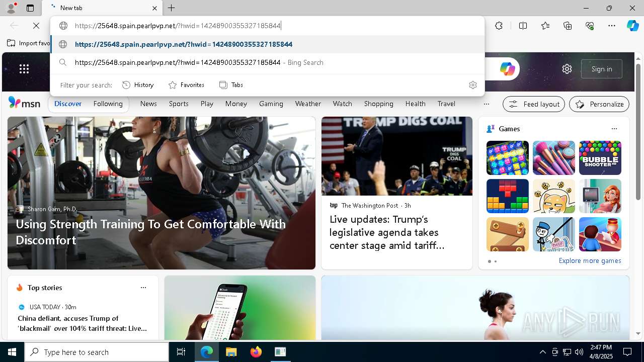This screenshot has width=644, height=362.
Task: Open the volume control icon
Action: click(579, 352)
